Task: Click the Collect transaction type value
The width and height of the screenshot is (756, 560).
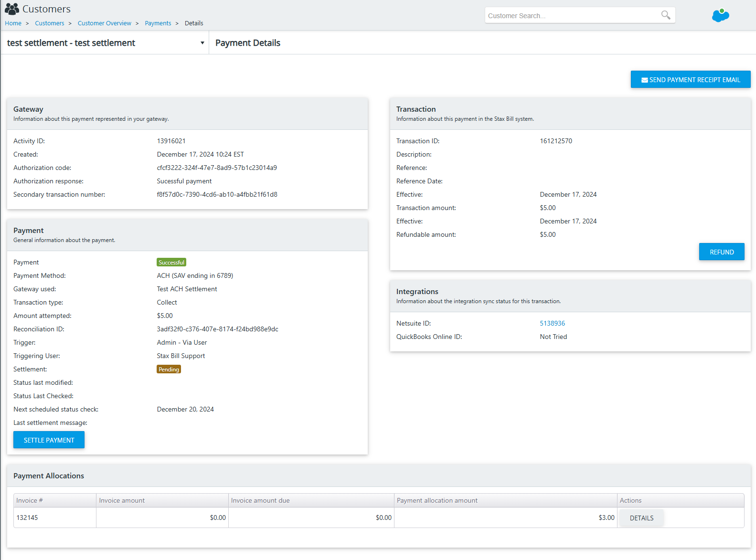Action: click(x=167, y=303)
